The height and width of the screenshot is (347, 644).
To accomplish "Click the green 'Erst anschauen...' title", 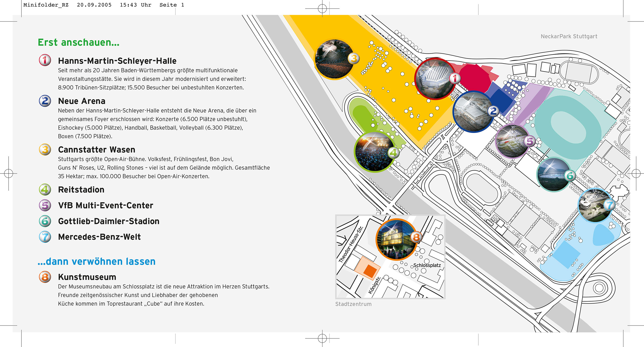I will click(79, 42).
